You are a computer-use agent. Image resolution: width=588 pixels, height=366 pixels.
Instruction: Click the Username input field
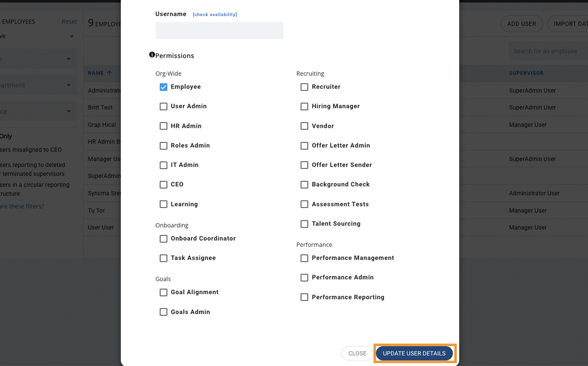point(219,31)
